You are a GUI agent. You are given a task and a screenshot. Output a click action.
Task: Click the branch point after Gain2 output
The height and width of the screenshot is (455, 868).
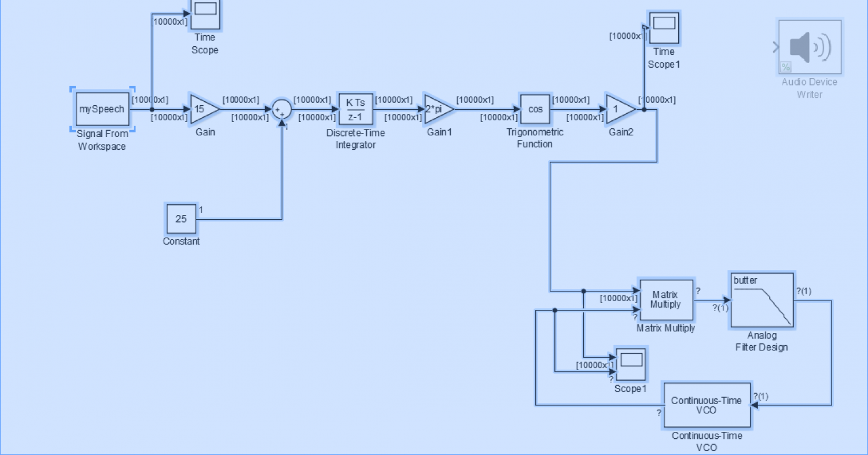(645, 109)
